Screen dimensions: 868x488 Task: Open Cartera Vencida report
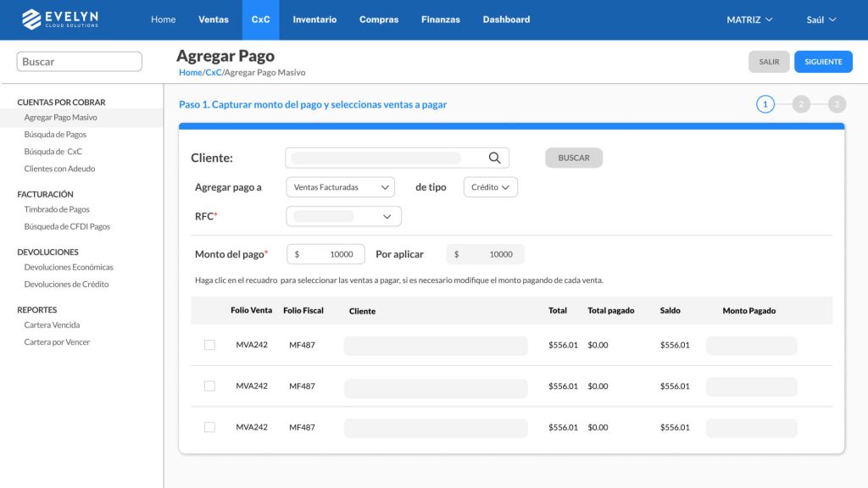pos(52,324)
